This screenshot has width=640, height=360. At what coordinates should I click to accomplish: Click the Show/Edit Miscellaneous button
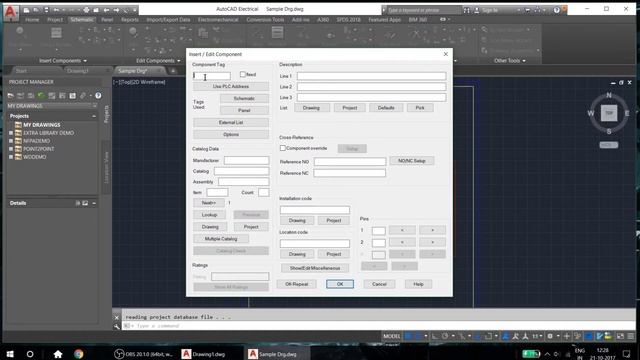pyautogui.click(x=315, y=268)
